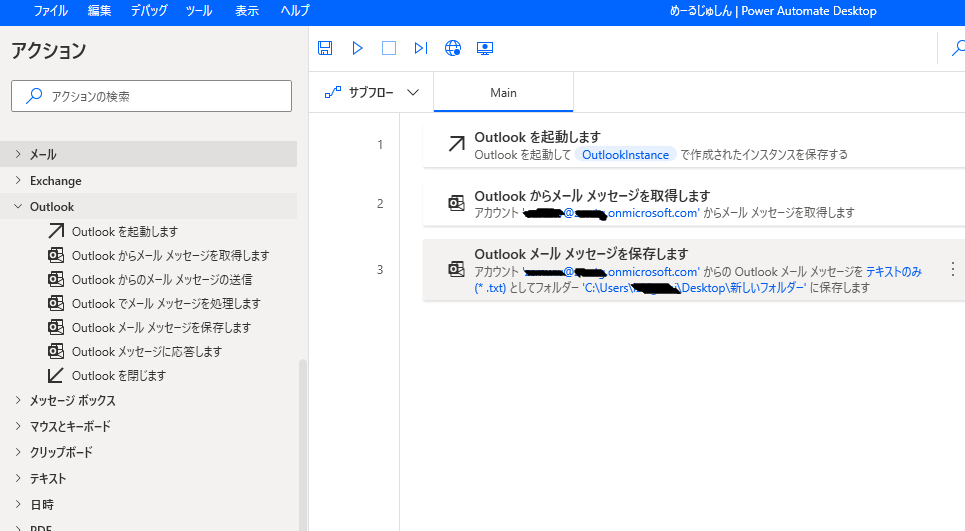The height and width of the screenshot is (531, 965).
Task: Run the flow with the play icon
Action: click(x=357, y=48)
